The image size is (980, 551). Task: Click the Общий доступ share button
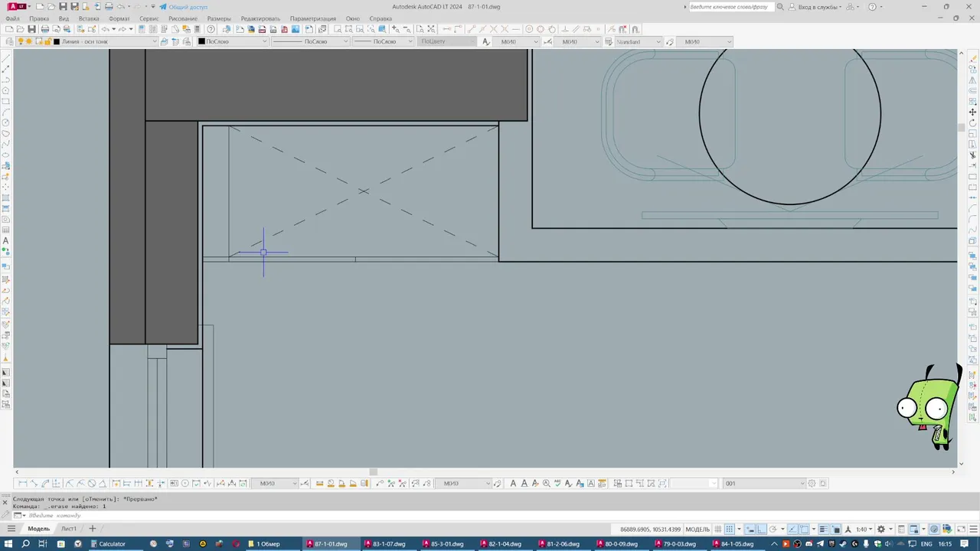[x=183, y=7]
